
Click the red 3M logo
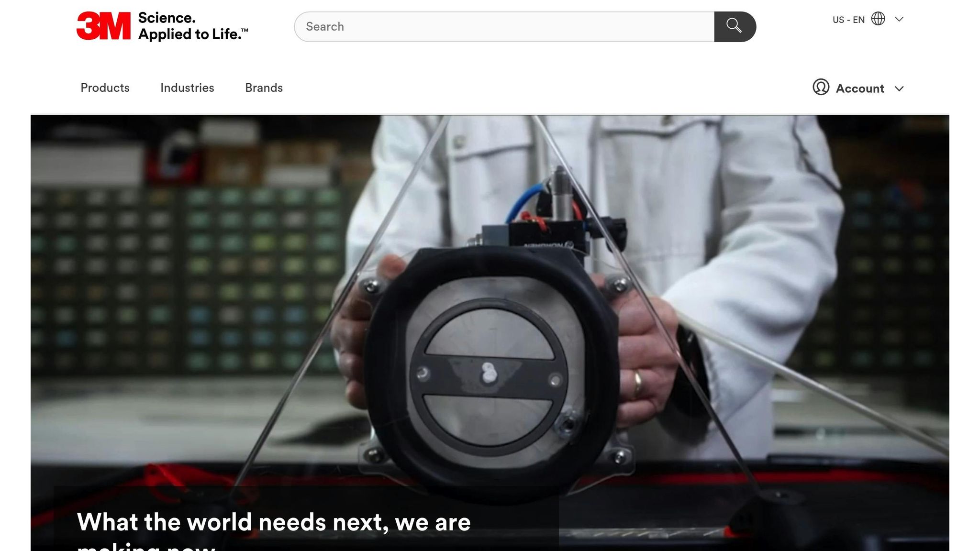tap(103, 26)
